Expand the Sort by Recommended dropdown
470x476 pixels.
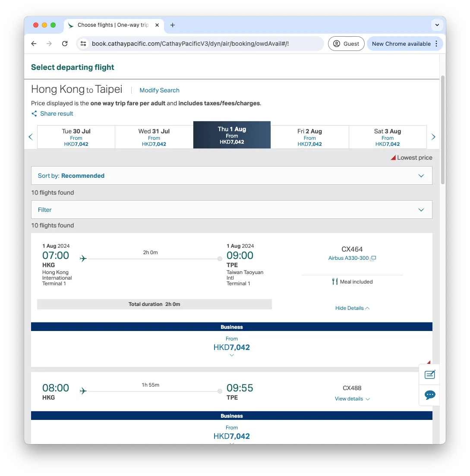pos(232,176)
